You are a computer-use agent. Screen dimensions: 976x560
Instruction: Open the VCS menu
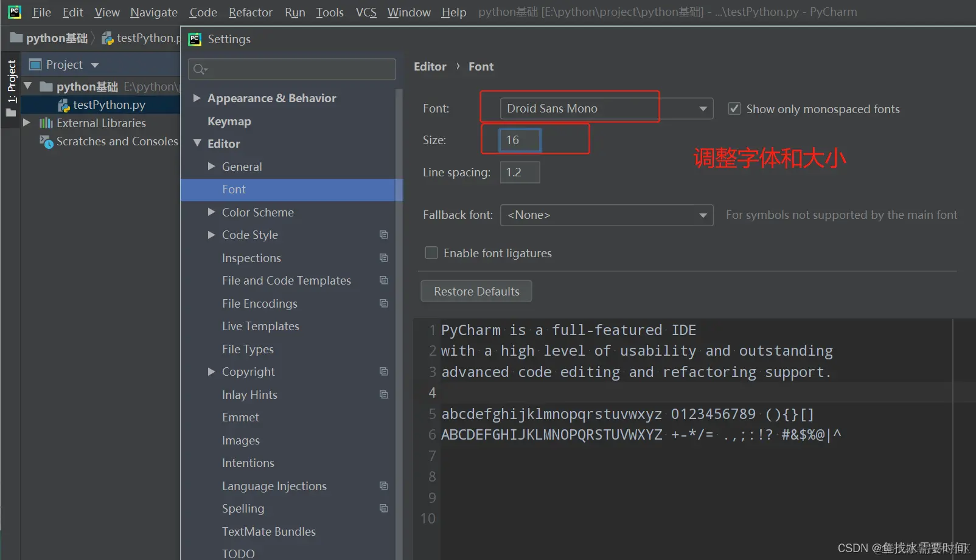pyautogui.click(x=366, y=12)
